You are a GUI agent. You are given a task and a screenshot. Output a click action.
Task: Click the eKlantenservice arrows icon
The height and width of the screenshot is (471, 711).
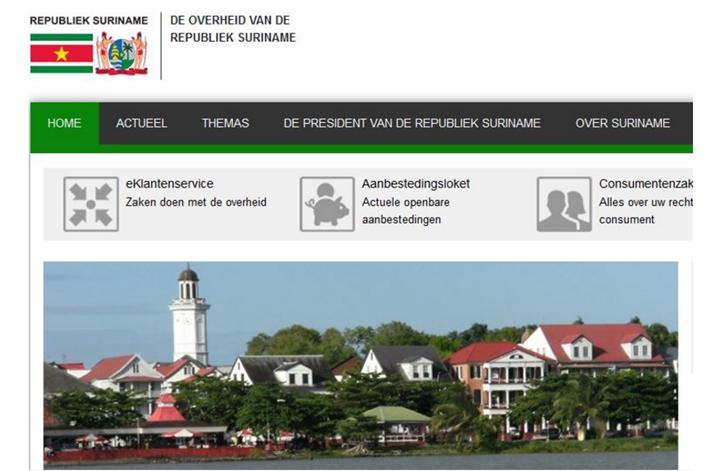click(91, 204)
